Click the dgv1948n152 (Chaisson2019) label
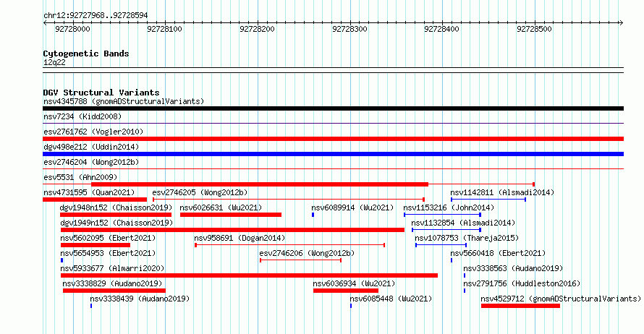Viewport: 644px width, 334px height. tap(116, 207)
